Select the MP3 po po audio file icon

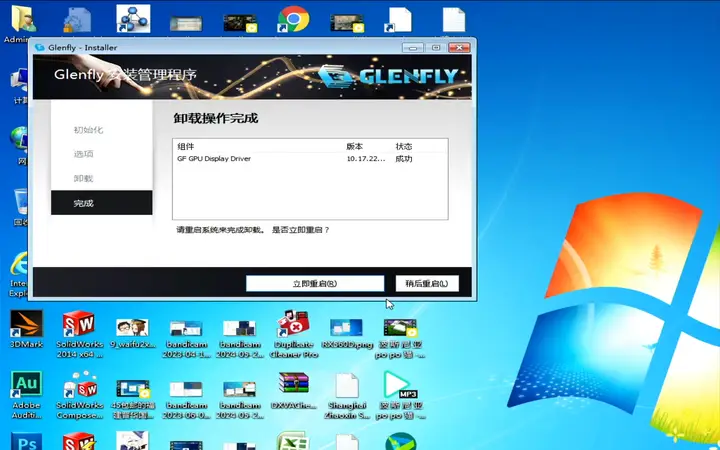pos(400,395)
